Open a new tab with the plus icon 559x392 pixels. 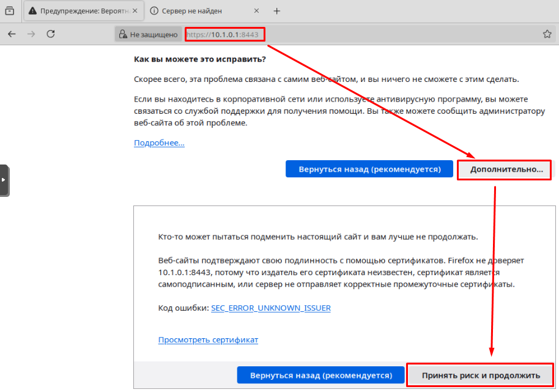coord(276,11)
